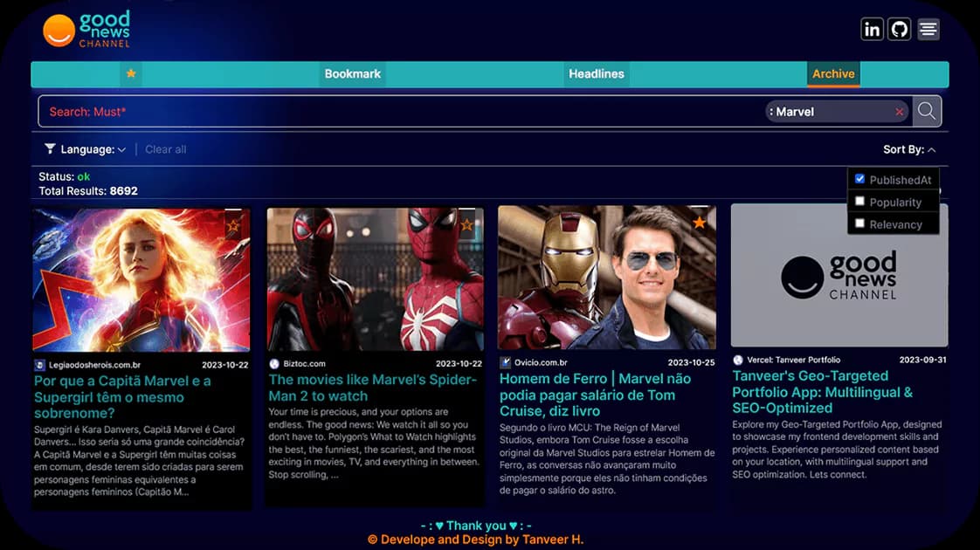Expand the Language dropdown
Viewport: 980px width, 550px height.
click(93, 149)
